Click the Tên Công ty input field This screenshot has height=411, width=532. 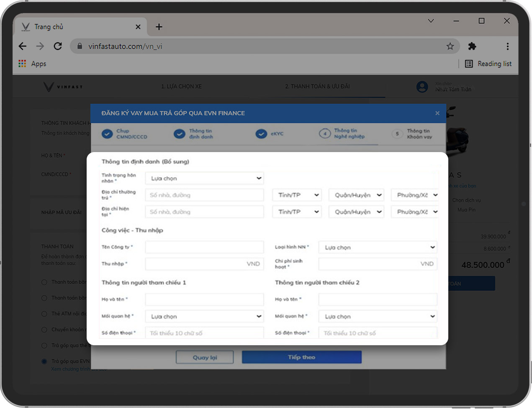tap(205, 247)
